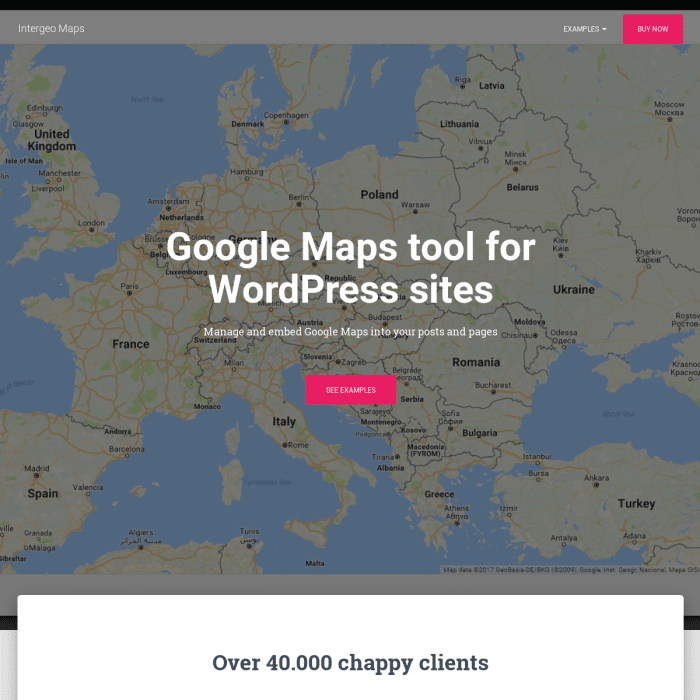Expand the EXAMPLES dropdown menu
700x700 pixels.
pos(585,29)
